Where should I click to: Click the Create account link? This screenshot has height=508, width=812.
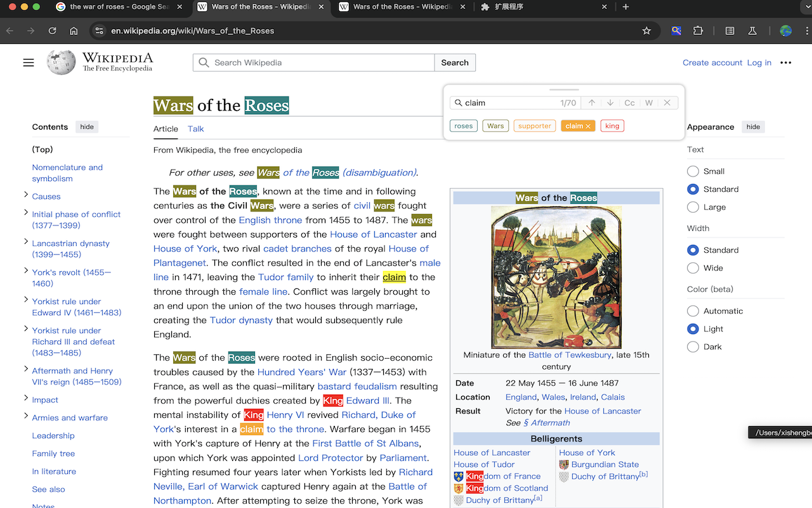click(x=712, y=62)
